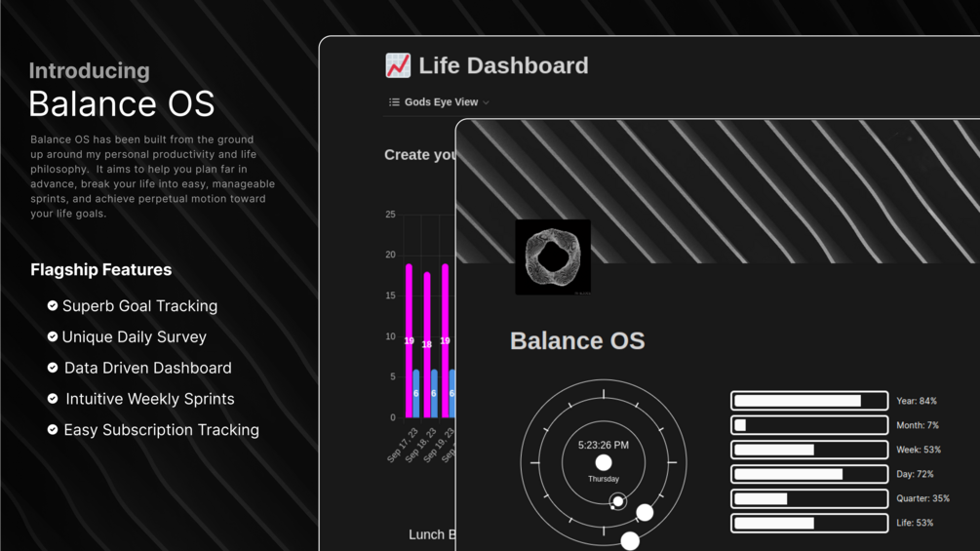The width and height of the screenshot is (980, 551).
Task: Click the Week 53% progress bar
Action: click(x=809, y=450)
